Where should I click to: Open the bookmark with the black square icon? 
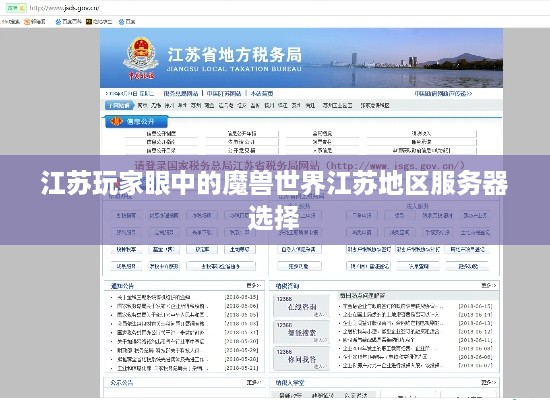pos(99,22)
